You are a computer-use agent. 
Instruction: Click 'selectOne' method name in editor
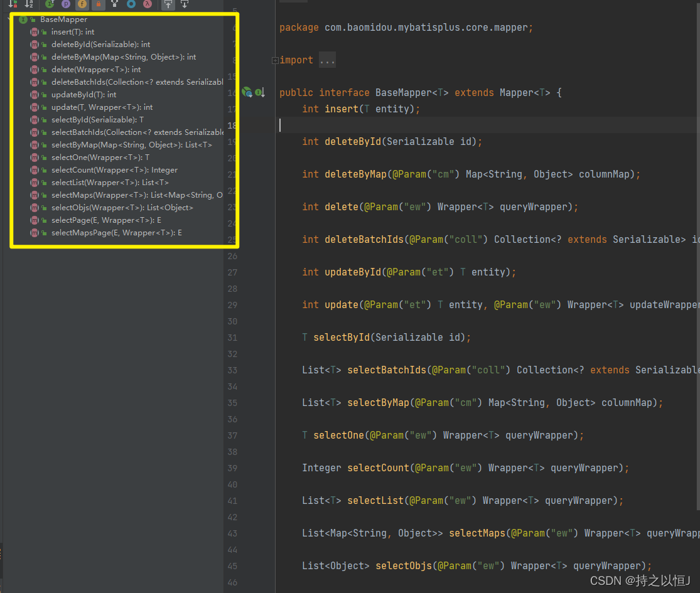click(338, 435)
